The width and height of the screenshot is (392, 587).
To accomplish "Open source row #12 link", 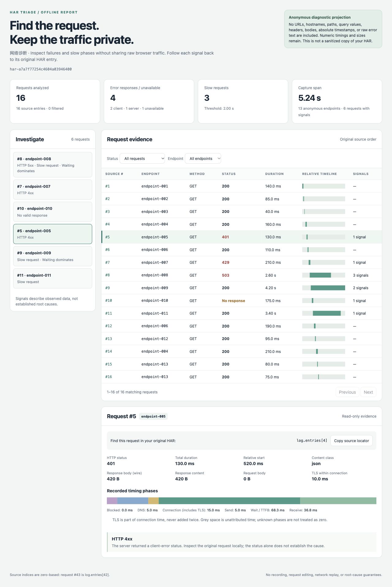I will (x=108, y=326).
